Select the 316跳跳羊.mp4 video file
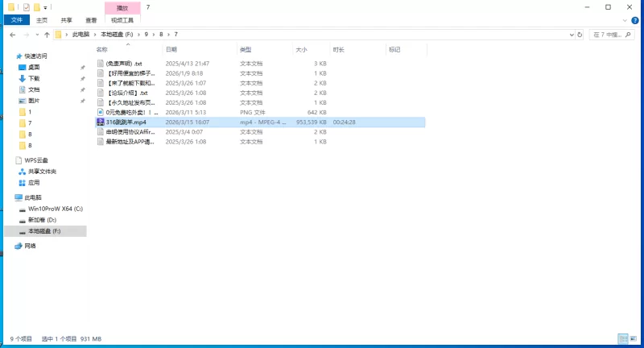The height and width of the screenshot is (348, 644). pos(126,122)
